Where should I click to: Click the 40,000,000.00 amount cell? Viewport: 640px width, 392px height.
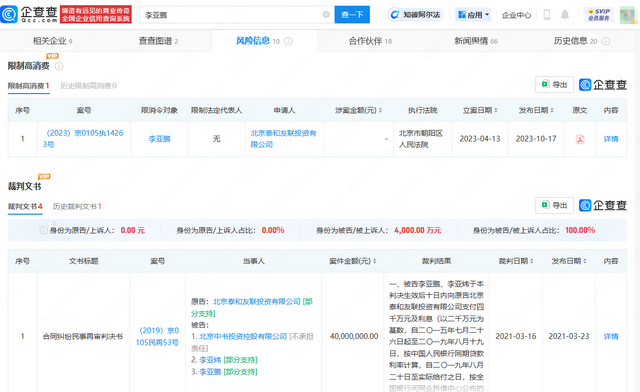click(x=354, y=336)
